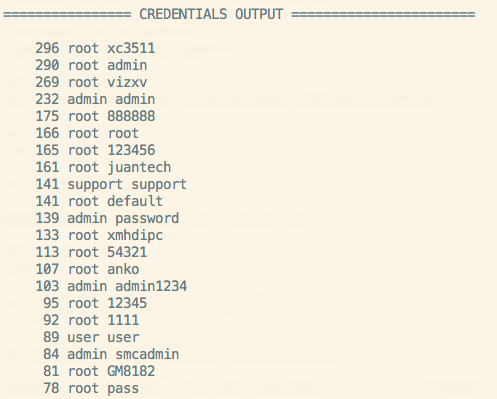497x399 pixels.
Task: Click the GM8182 password text
Action: (131, 371)
